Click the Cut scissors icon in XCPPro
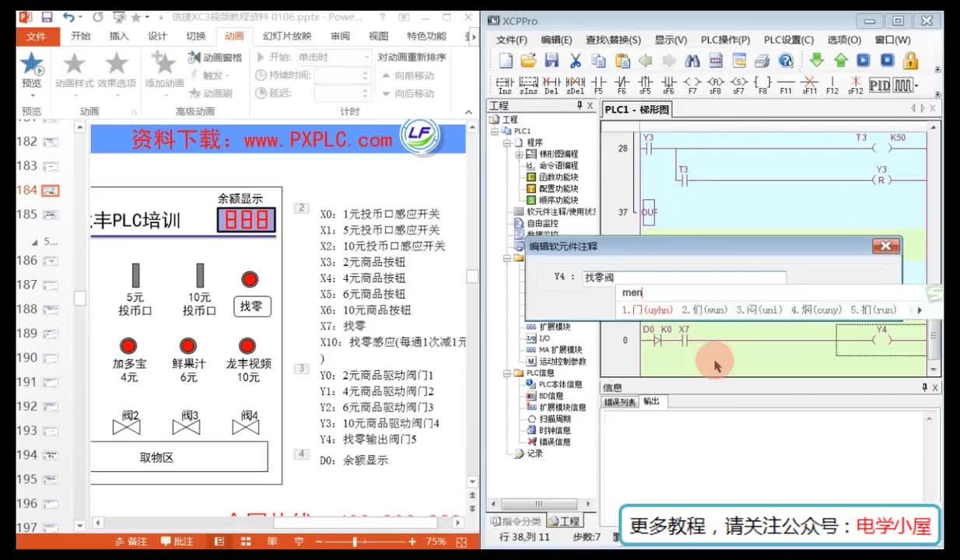 576,61
